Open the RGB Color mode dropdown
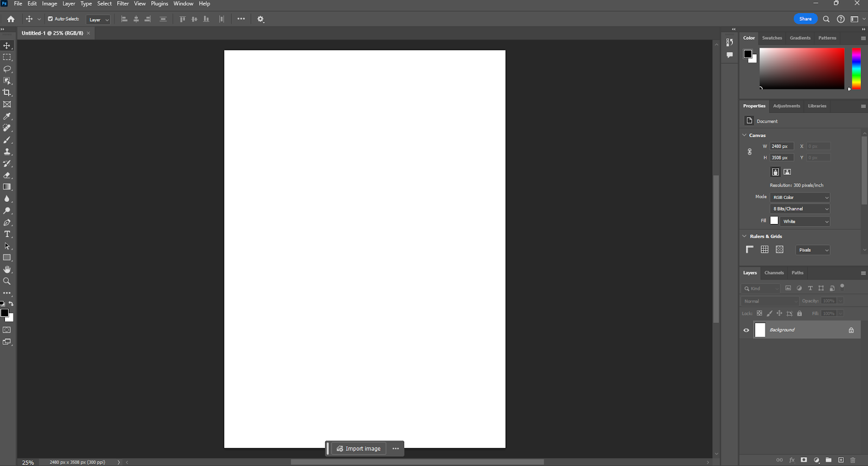 coord(800,197)
